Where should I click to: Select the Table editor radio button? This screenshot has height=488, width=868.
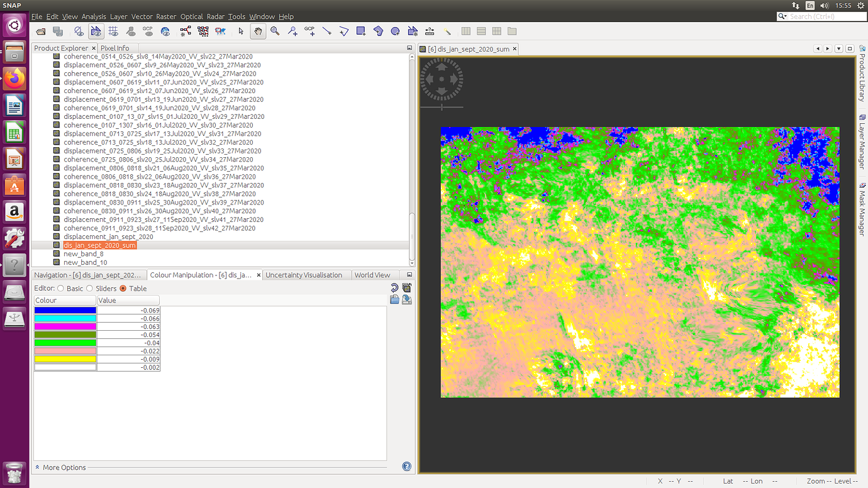[x=123, y=289]
